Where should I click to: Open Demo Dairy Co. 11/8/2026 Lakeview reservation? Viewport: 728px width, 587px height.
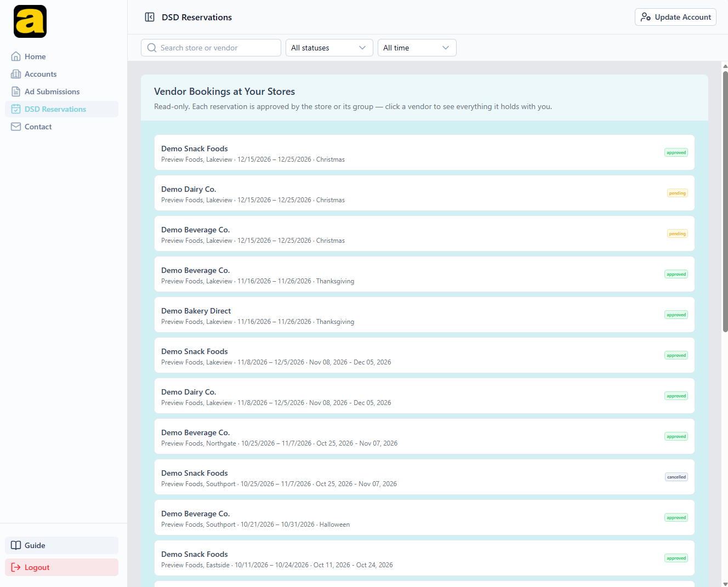(424, 396)
